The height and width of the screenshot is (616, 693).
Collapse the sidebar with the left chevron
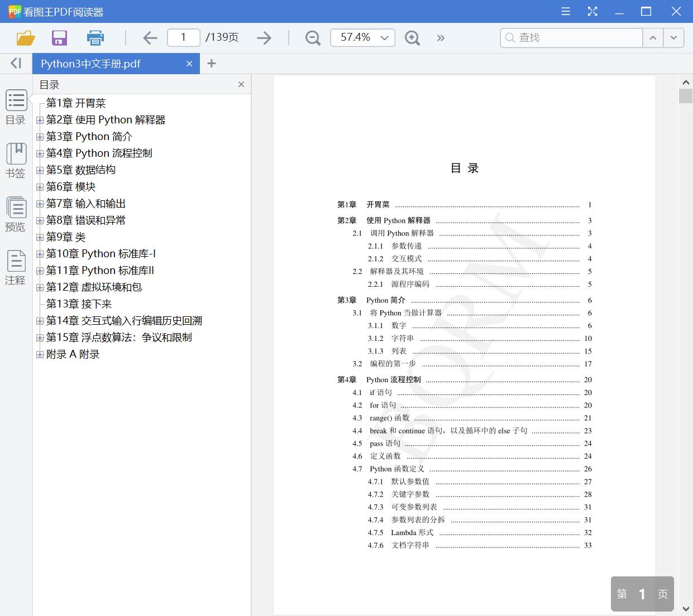tap(15, 63)
